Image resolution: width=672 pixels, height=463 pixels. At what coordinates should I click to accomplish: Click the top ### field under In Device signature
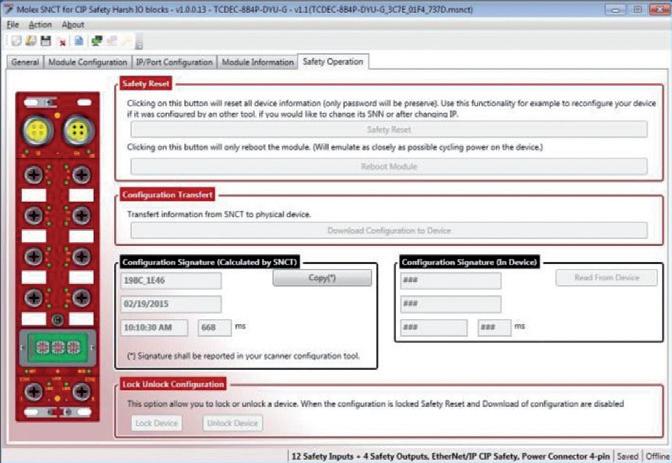coord(450,280)
